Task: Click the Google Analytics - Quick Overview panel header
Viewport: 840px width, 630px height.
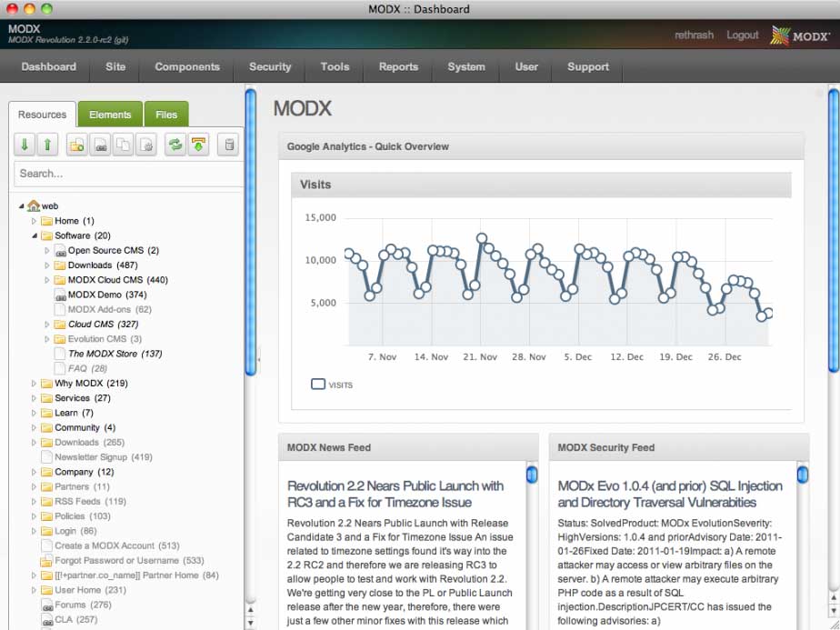Action: 541,146
